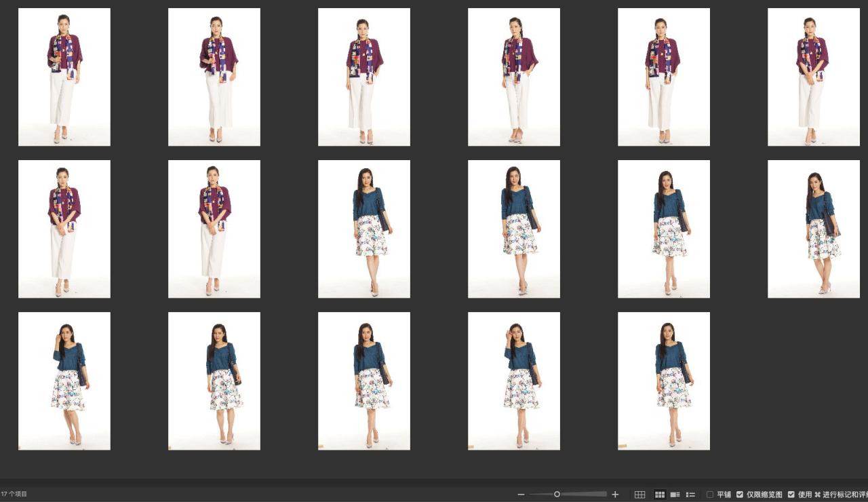Select the last thumbnail in the bottom row
This screenshot has width=868, height=502.
(664, 381)
